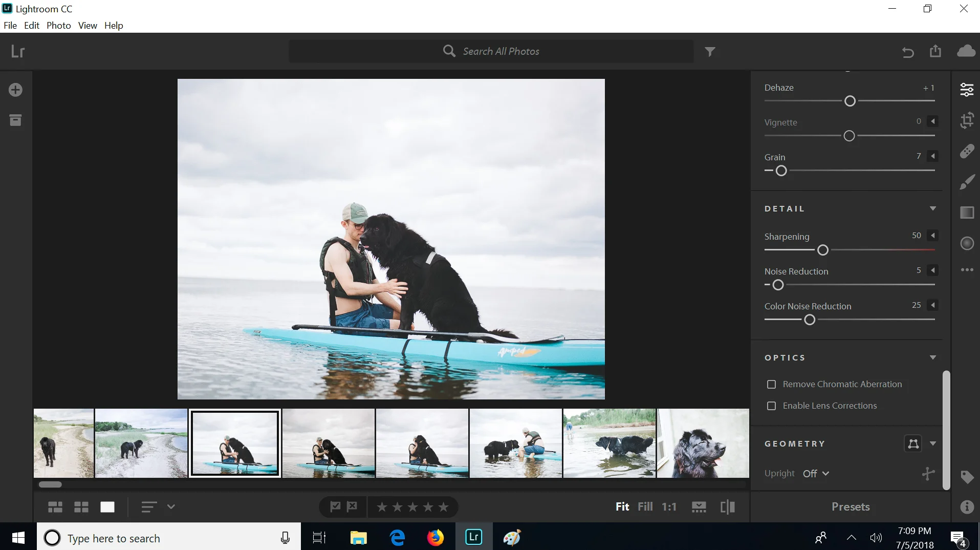This screenshot has width=980, height=550.
Task: Switch to Square Grid view
Action: (x=81, y=507)
